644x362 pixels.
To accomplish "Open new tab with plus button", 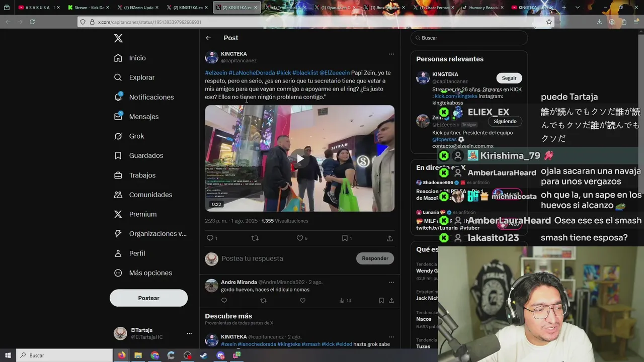I will (x=563, y=8).
